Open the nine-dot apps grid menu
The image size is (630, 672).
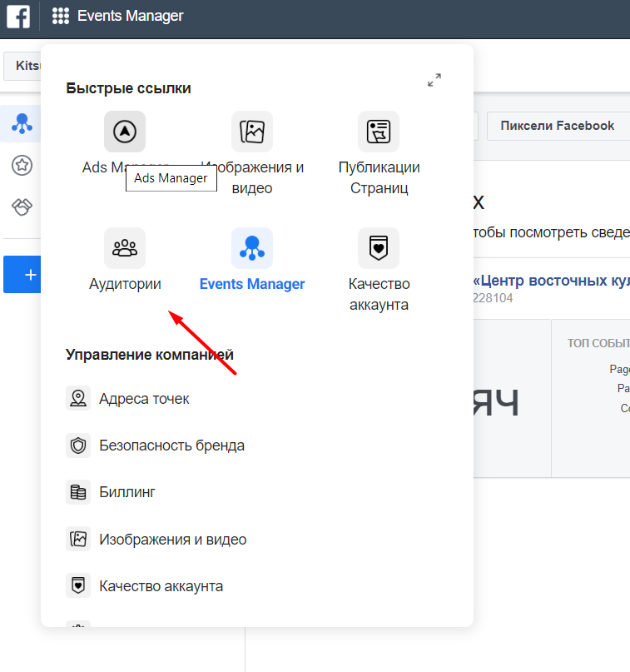[61, 16]
